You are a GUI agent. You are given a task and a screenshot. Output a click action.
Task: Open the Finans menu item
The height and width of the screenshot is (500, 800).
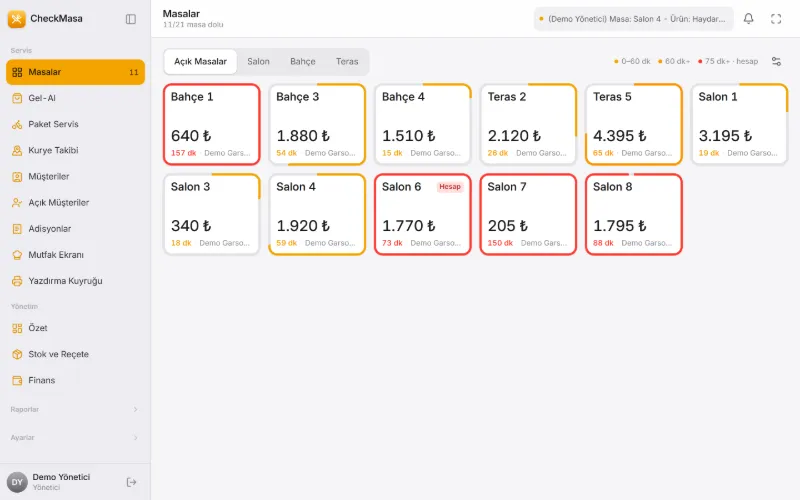click(x=76, y=380)
